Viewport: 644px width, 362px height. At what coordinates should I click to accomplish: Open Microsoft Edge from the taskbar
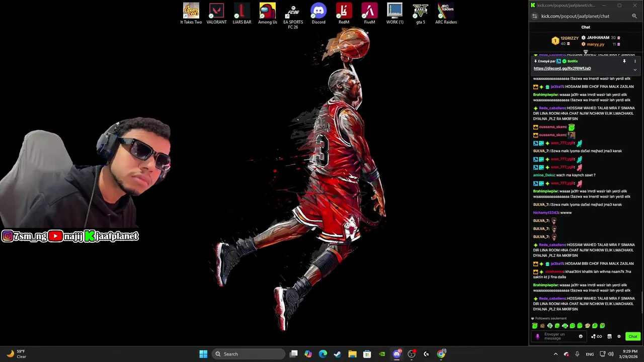pyautogui.click(x=323, y=354)
